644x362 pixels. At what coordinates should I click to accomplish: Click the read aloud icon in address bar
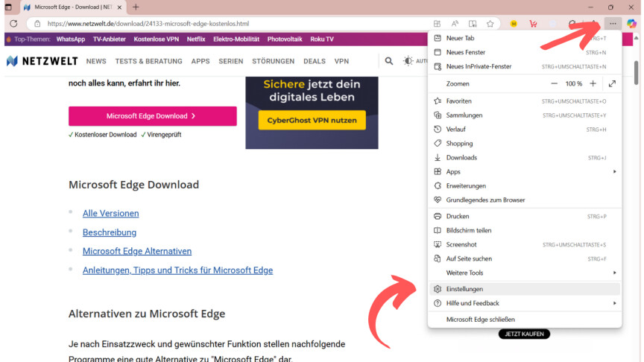point(455,24)
